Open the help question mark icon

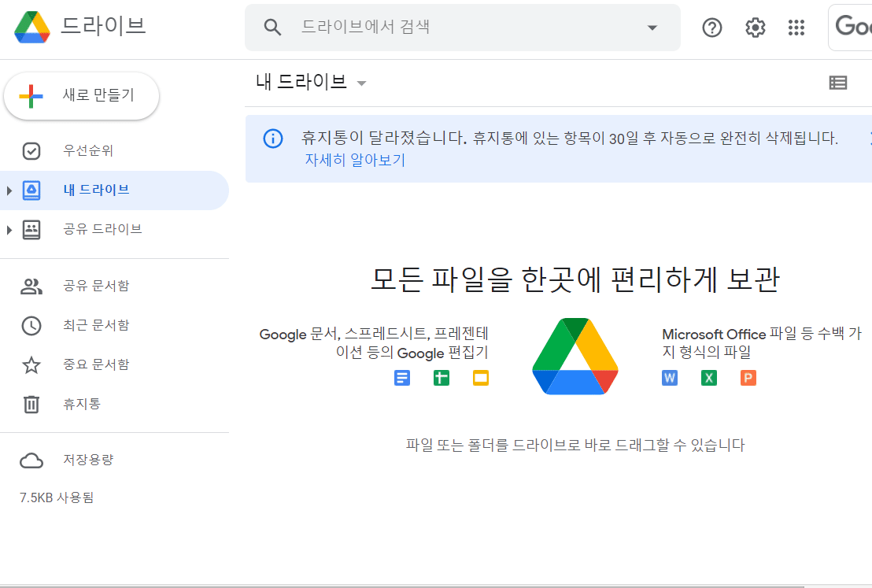[711, 28]
